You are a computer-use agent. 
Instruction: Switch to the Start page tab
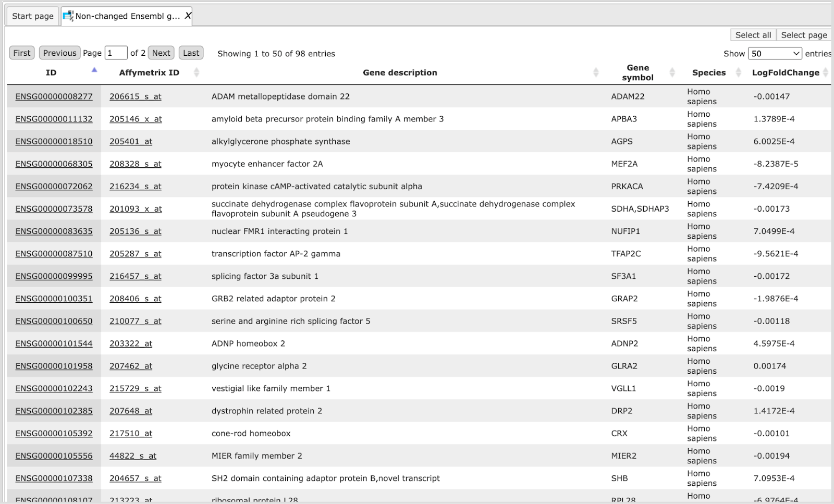[32, 16]
